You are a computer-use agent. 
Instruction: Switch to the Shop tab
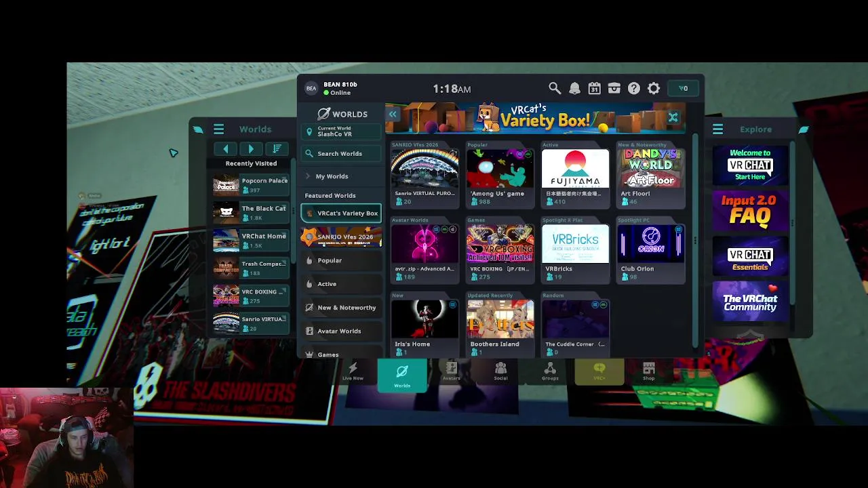click(649, 372)
